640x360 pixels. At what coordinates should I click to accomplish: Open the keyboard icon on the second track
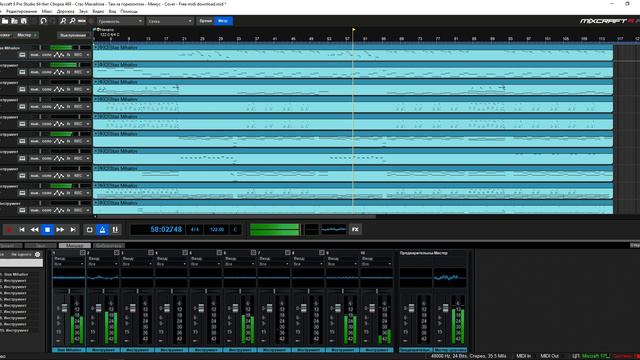click(x=22, y=72)
